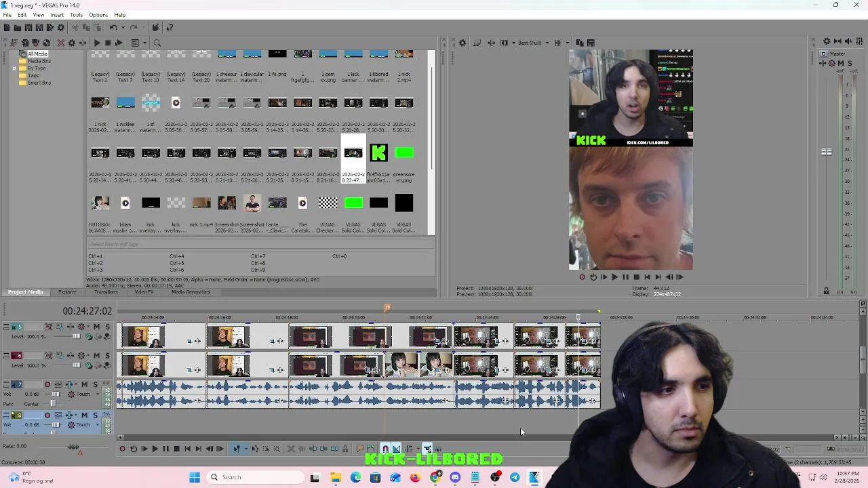Image resolution: width=868 pixels, height=488 pixels.
Task: Open the File menu
Action: pos(7,15)
